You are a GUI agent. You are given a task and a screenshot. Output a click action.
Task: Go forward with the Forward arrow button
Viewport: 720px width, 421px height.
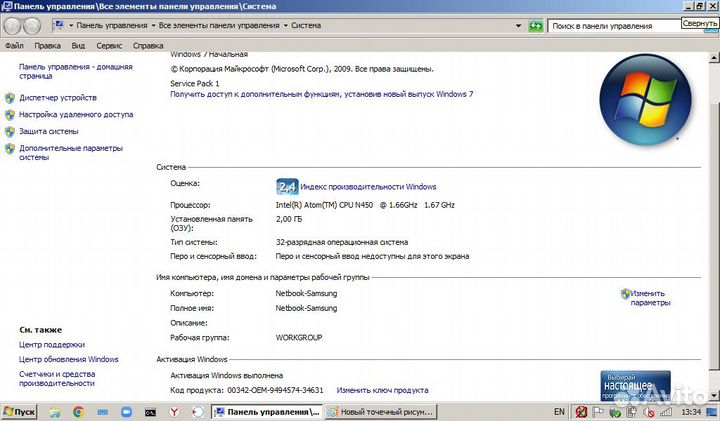coord(32,26)
